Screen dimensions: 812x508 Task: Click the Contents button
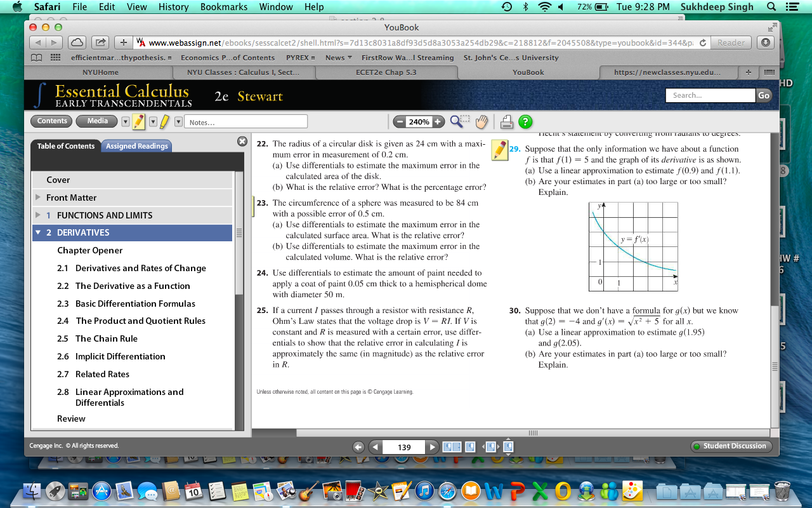[52, 121]
